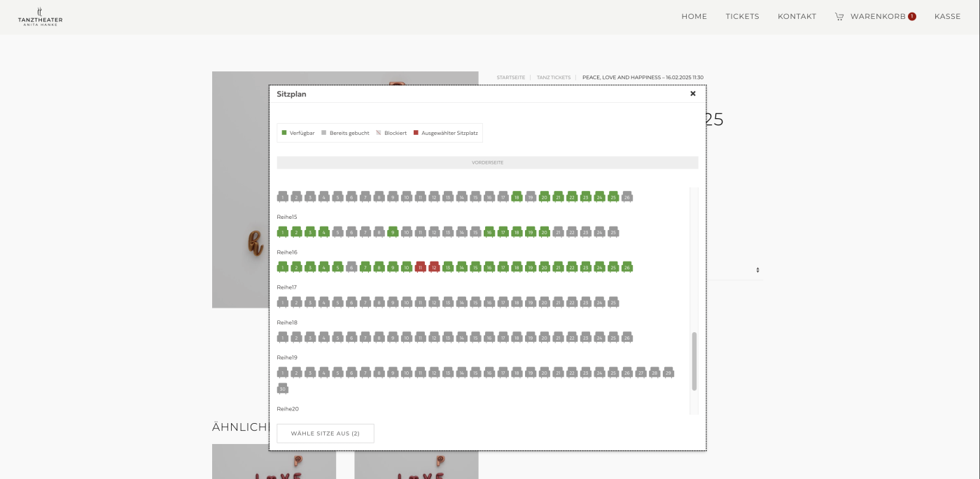Click the seat plan vertical scrollbar
Image resolution: width=980 pixels, height=479 pixels.
point(694,361)
